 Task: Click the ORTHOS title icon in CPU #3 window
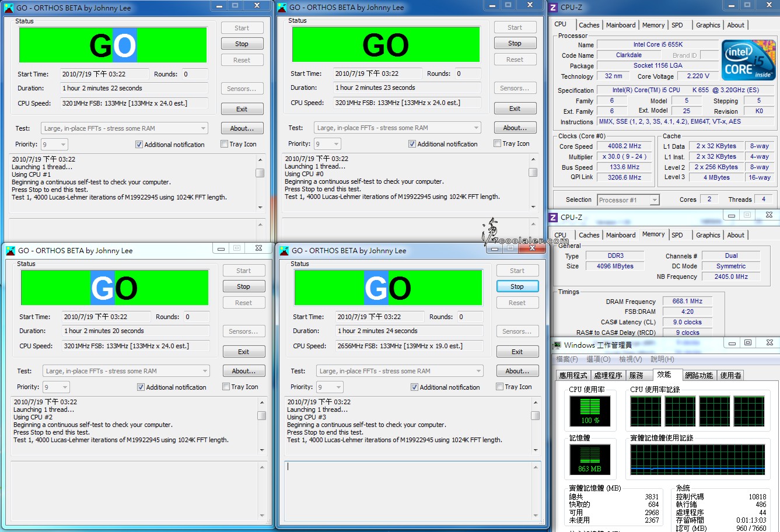284,250
